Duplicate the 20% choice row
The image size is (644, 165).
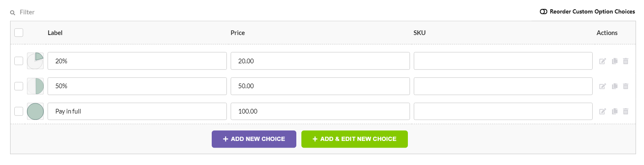[x=615, y=61]
